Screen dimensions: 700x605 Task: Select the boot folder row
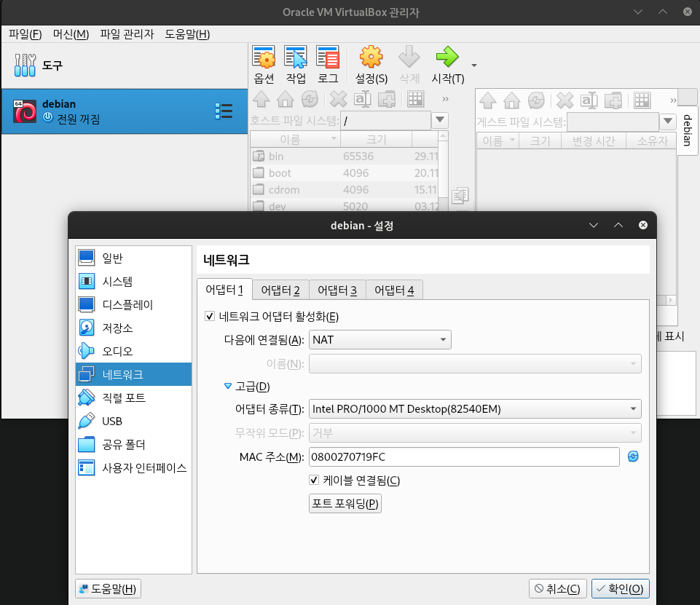pos(345,173)
